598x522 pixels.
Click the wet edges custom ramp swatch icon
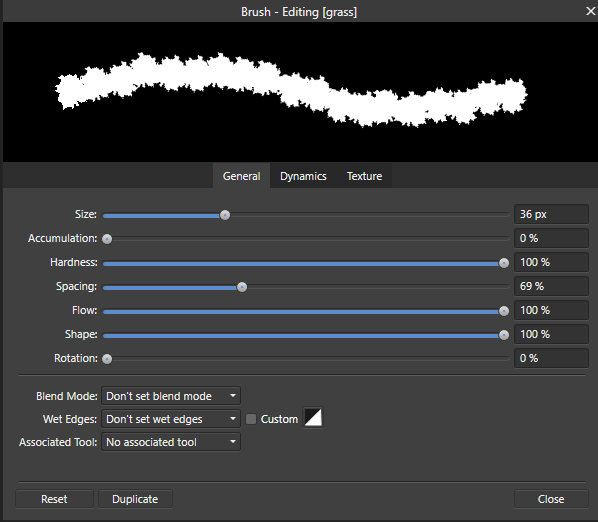[x=313, y=418]
